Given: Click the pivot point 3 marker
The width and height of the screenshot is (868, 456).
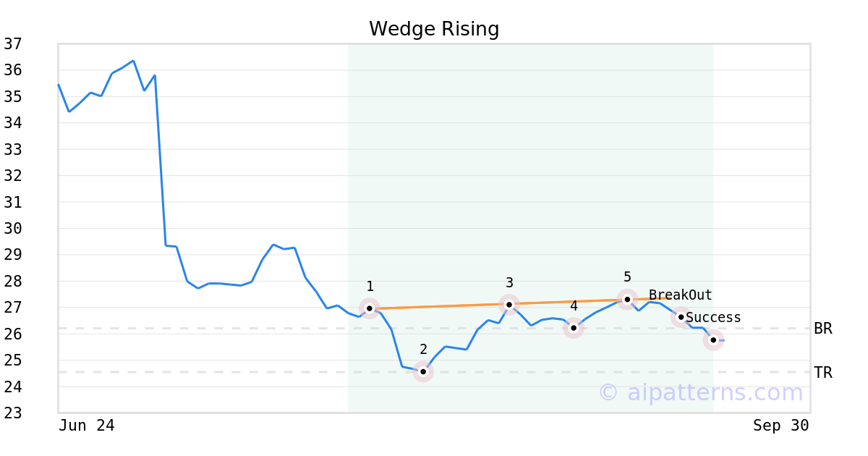Looking at the screenshot, I should [509, 305].
